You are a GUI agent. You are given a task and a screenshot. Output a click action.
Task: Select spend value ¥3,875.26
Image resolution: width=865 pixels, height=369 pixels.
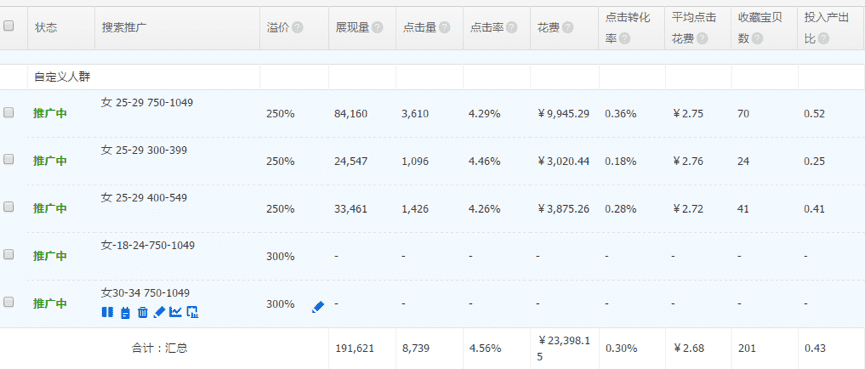tap(563, 209)
